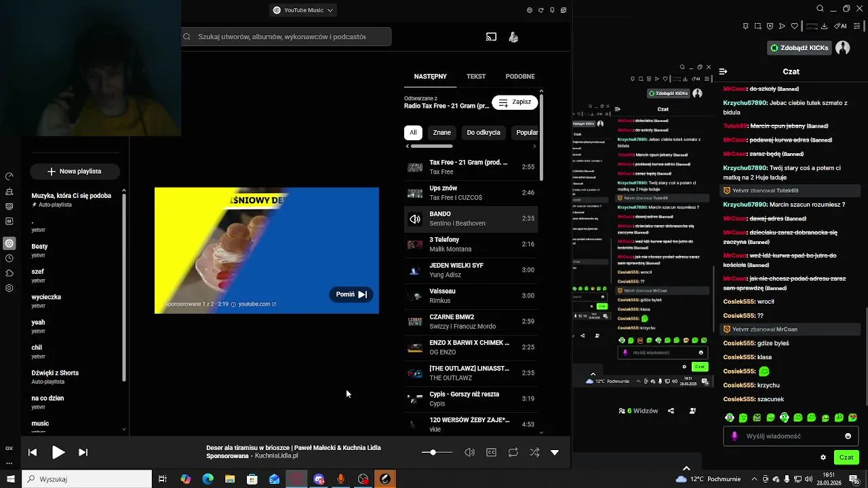Save the queue with Zapisz button
868x488 pixels.
coord(515,102)
